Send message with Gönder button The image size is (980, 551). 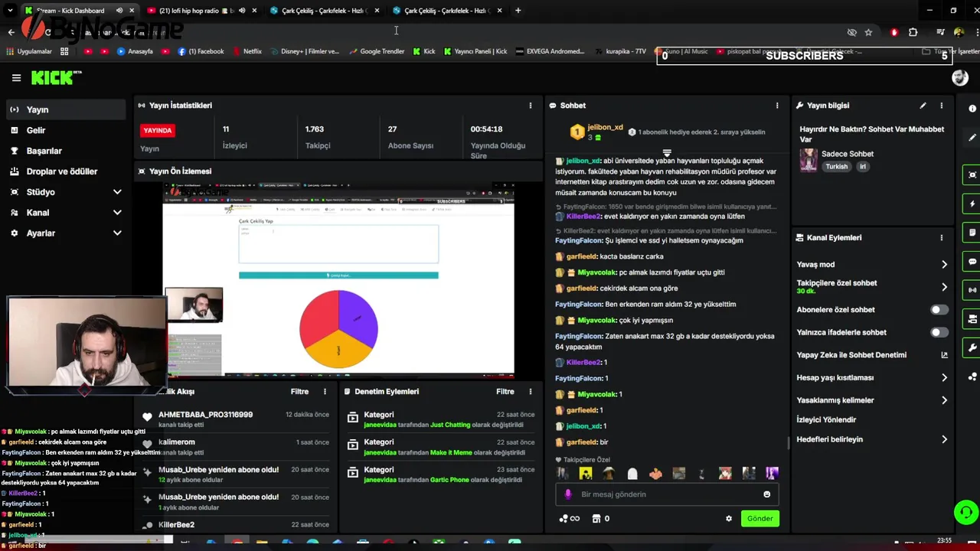coord(759,519)
